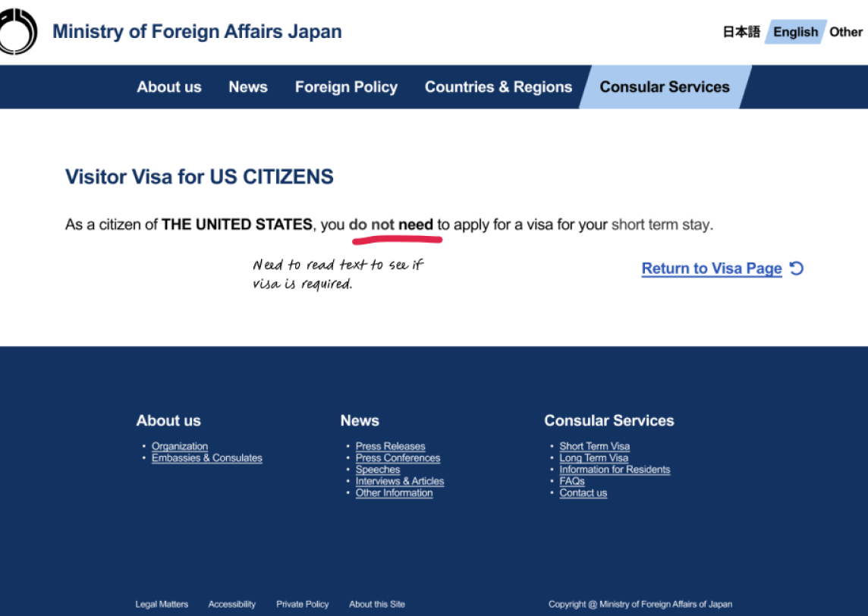Click the Visitor Visa for US CITIZENS heading

click(x=200, y=177)
